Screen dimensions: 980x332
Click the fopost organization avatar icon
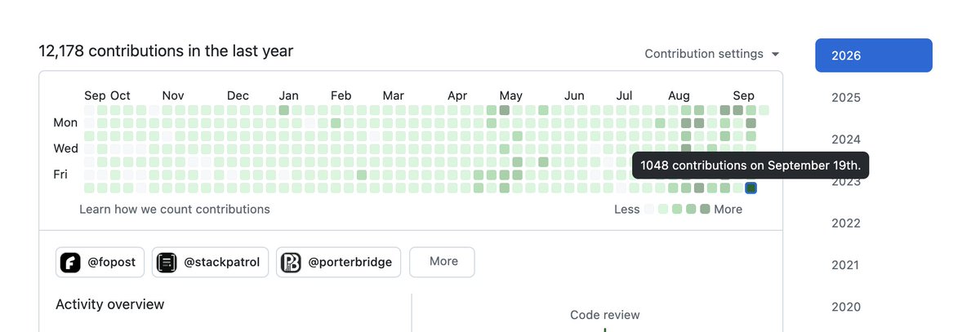70,263
